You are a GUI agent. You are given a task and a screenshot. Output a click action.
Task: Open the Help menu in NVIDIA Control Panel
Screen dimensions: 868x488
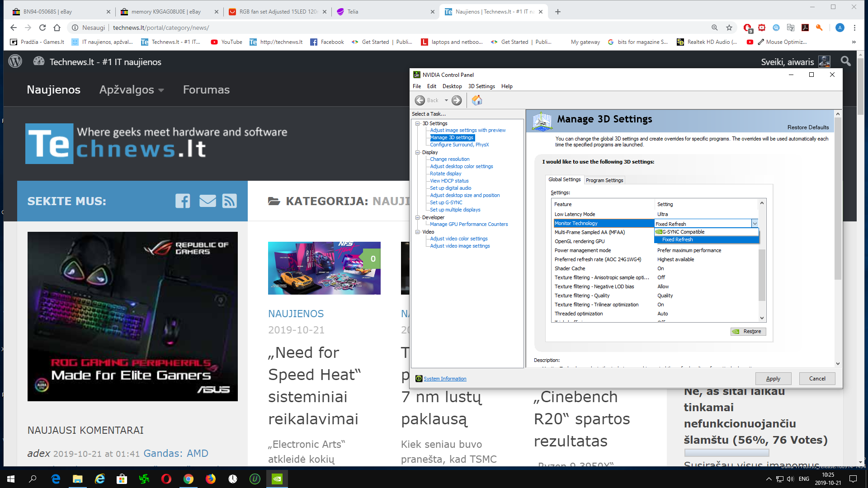[x=507, y=86]
